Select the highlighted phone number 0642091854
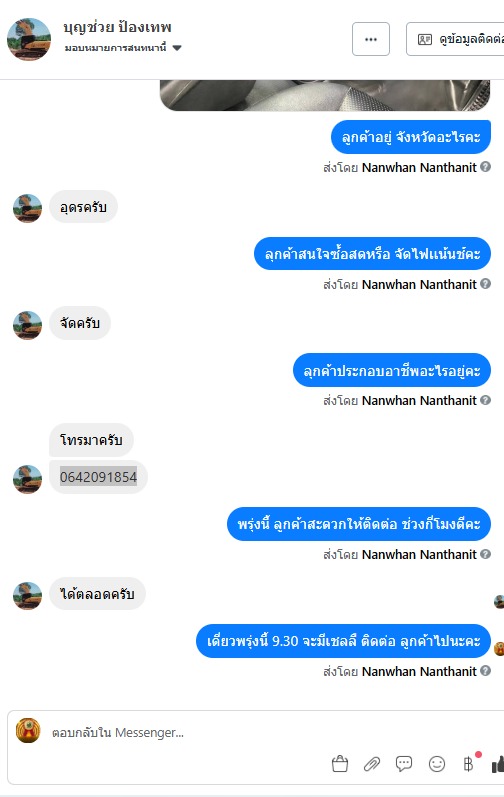The height and width of the screenshot is (797, 504). click(x=98, y=477)
